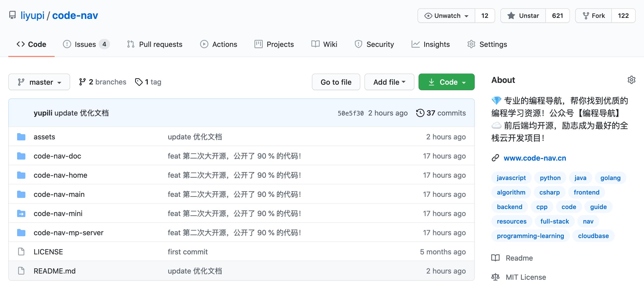View the 621 stargazers count
644x287 pixels.
click(558, 16)
